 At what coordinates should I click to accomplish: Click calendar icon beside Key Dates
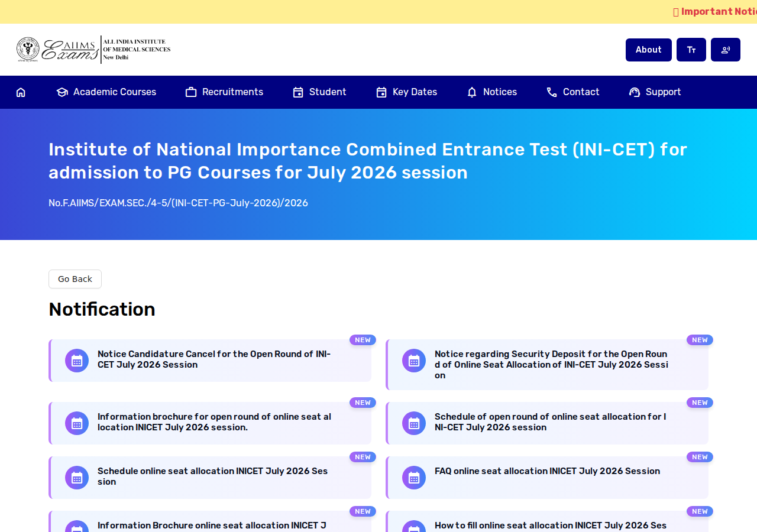[381, 92]
